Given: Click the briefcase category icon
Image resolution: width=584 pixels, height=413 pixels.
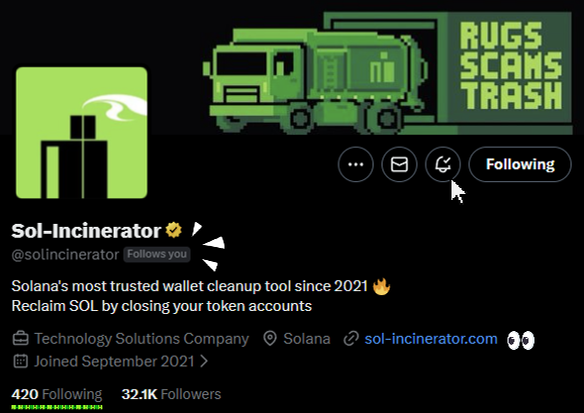Looking at the screenshot, I should click(20, 339).
